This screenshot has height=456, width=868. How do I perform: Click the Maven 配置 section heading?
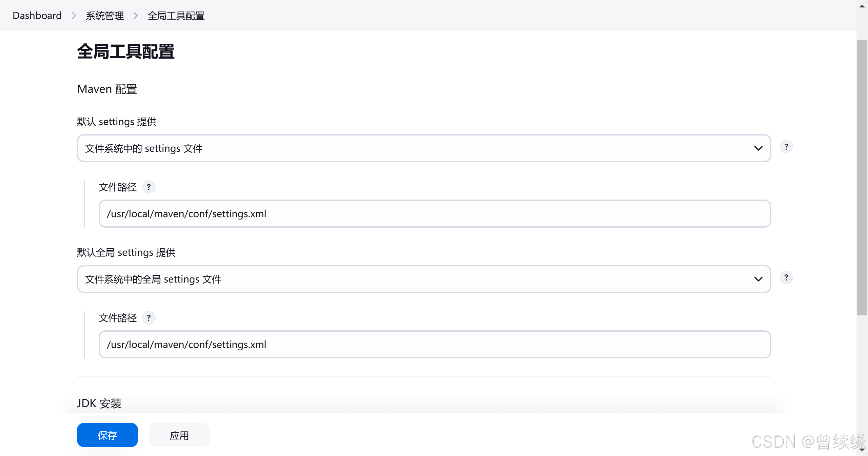[107, 89]
